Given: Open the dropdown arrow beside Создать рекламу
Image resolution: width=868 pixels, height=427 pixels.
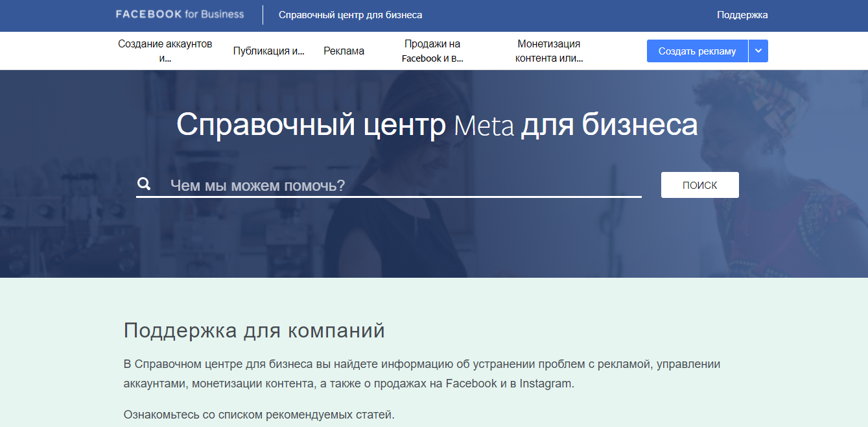Looking at the screenshot, I should (x=758, y=51).
